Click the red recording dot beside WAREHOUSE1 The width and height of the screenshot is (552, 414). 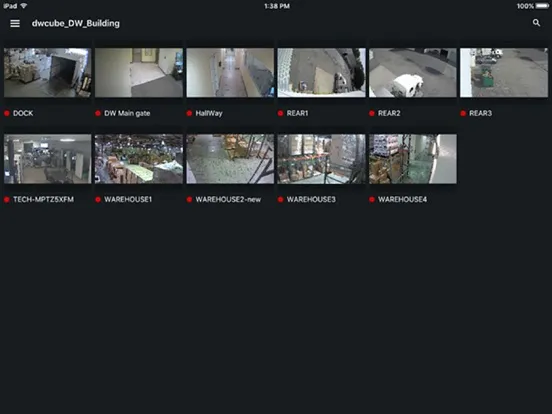pyautogui.click(x=98, y=200)
